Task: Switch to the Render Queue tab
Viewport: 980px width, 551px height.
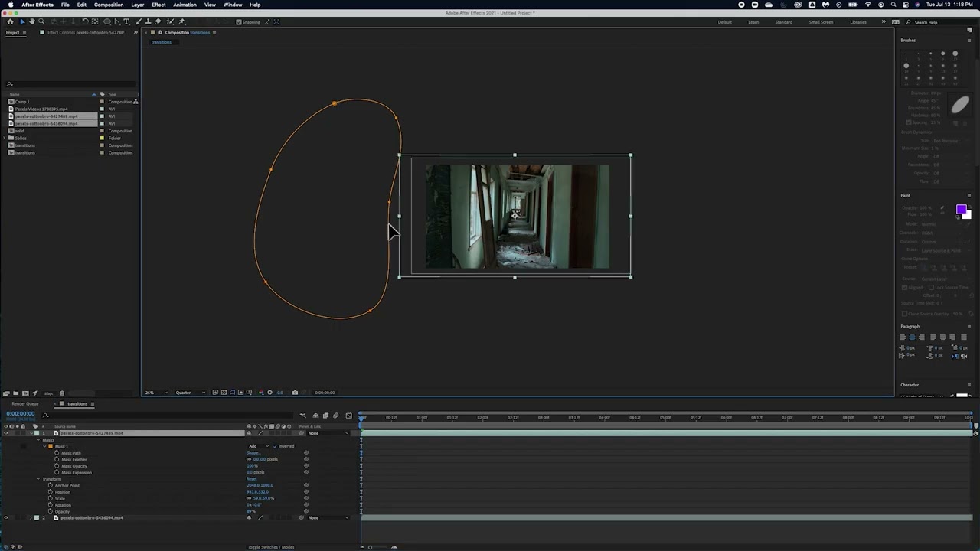Action: point(25,404)
